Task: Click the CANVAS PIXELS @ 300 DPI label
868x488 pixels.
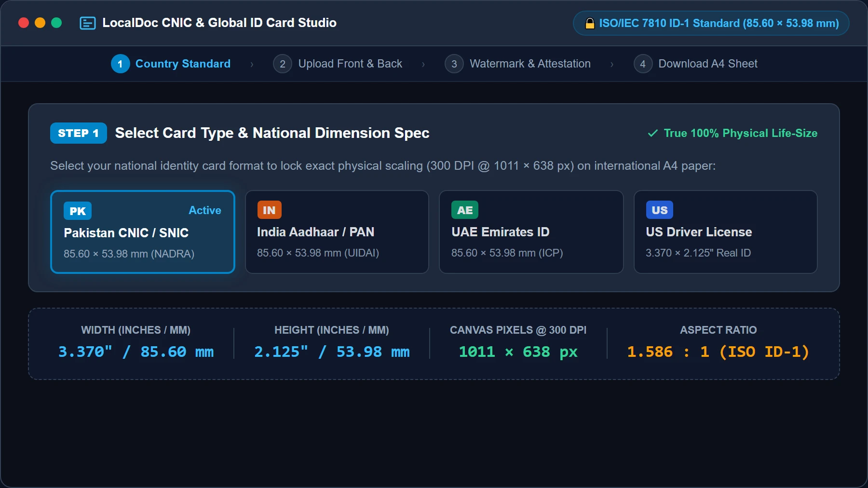Action: point(518,330)
